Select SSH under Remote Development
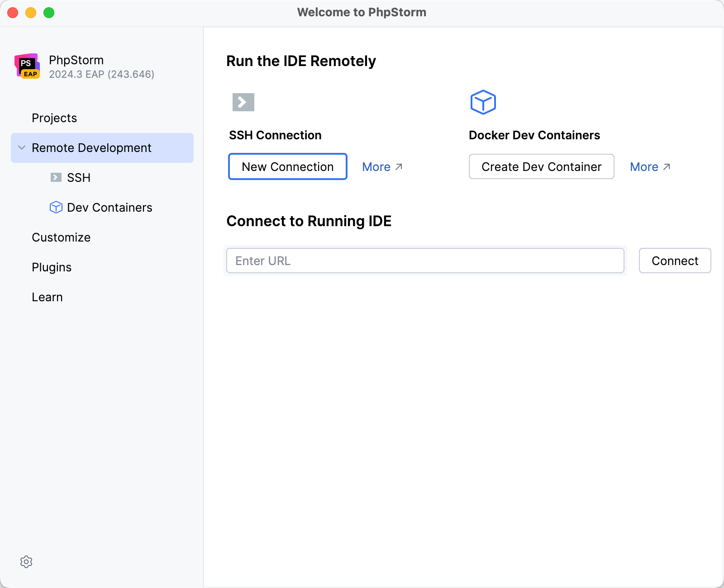This screenshot has width=724, height=588. tap(78, 177)
